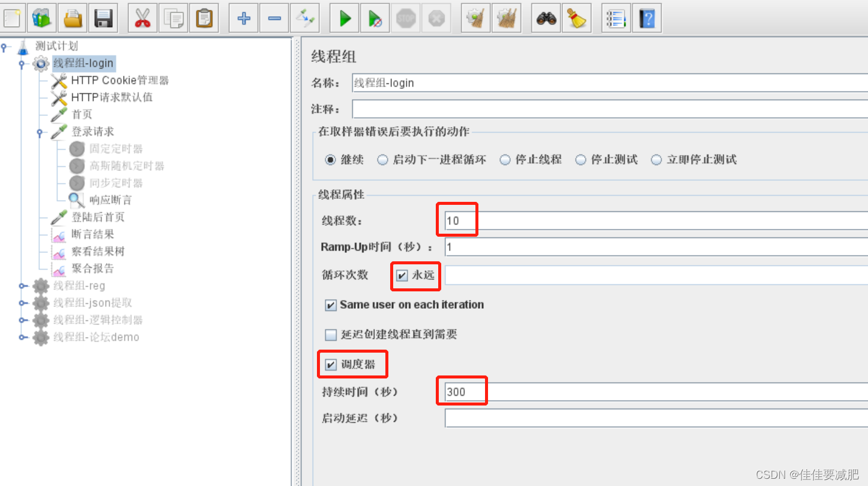
Task: Expand the 线程组-论坛demo node
Action: (23, 337)
